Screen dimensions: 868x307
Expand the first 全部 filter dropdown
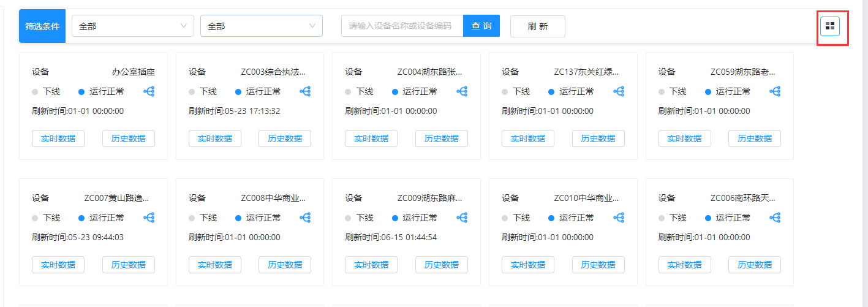(x=133, y=26)
